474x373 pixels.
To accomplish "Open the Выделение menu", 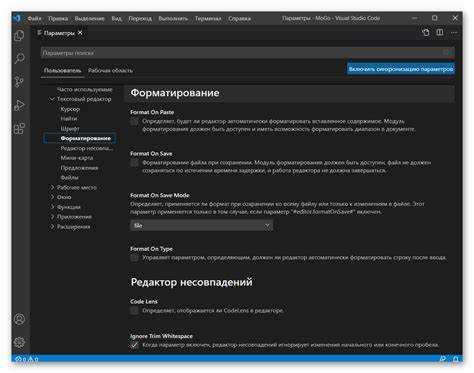I will click(90, 18).
